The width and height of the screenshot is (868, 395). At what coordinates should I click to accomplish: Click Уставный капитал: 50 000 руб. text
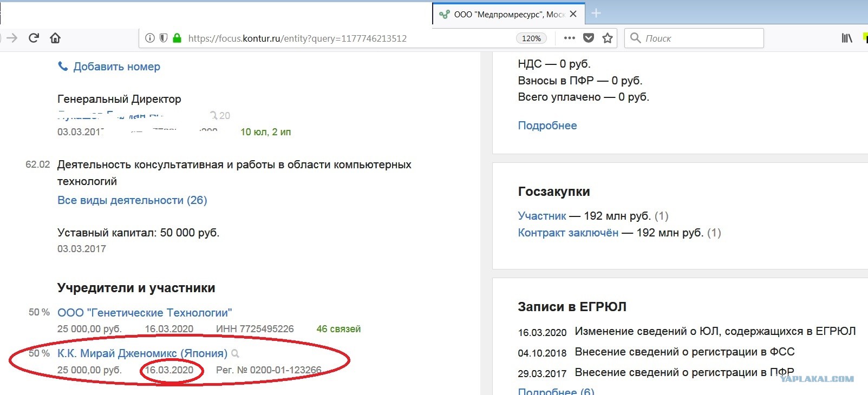(138, 233)
